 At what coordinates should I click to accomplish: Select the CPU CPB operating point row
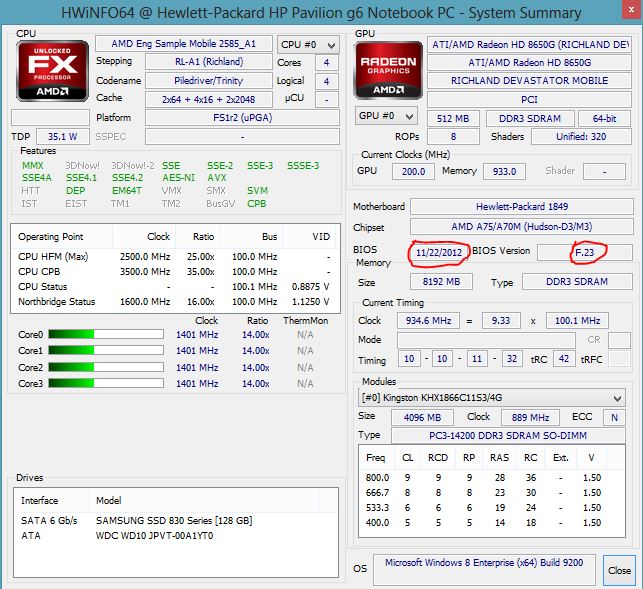[x=176, y=272]
